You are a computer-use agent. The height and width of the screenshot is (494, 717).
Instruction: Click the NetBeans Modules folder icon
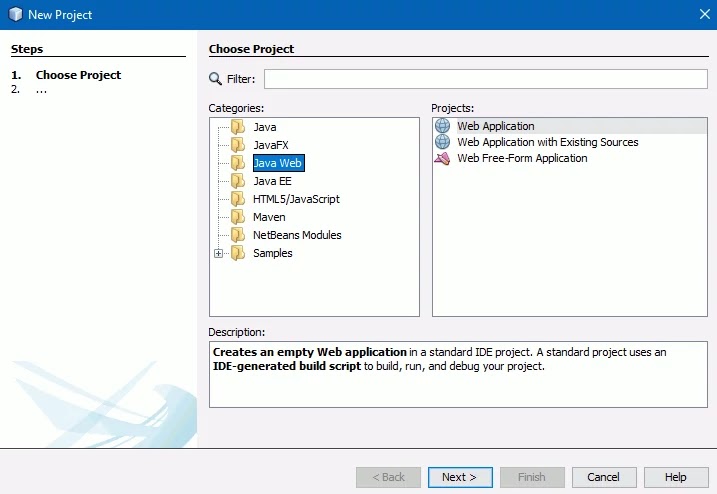[x=238, y=235]
